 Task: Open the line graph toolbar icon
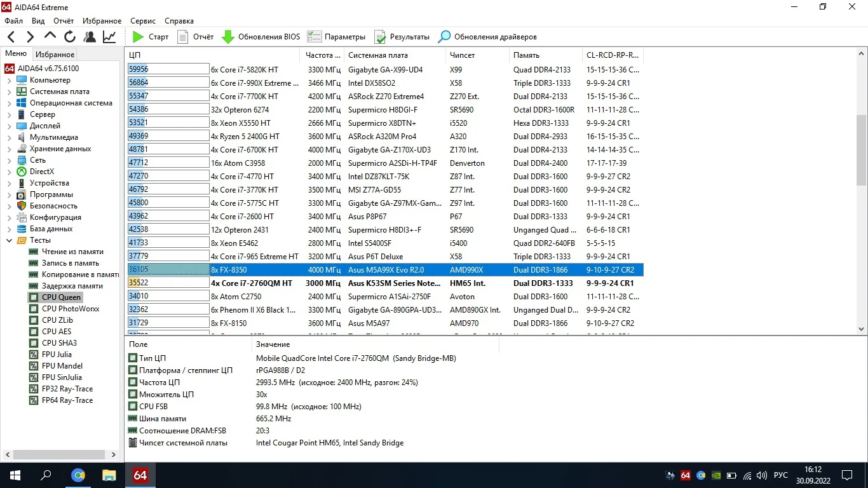tap(109, 37)
